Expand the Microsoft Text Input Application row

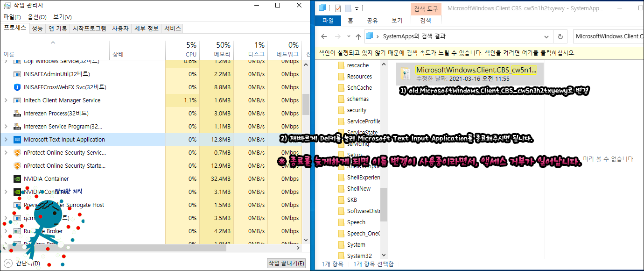6,139
